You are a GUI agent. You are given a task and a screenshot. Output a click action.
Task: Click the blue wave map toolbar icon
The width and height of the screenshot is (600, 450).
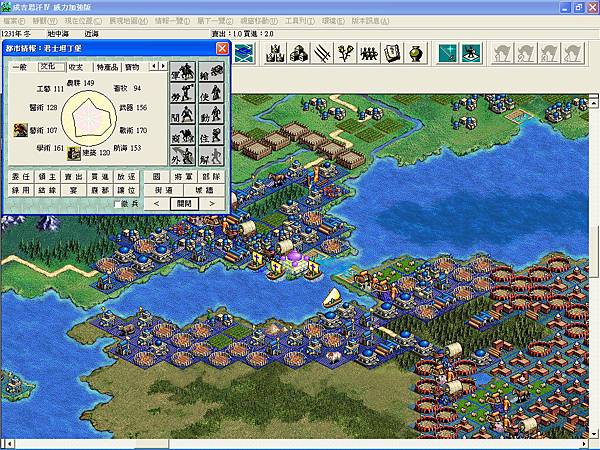click(244, 53)
